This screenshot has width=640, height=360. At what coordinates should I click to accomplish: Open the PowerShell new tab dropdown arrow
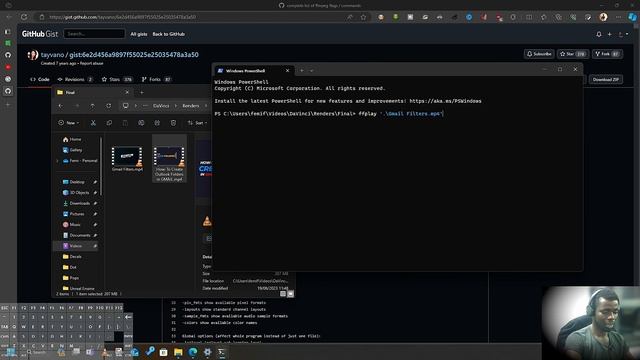312,70
